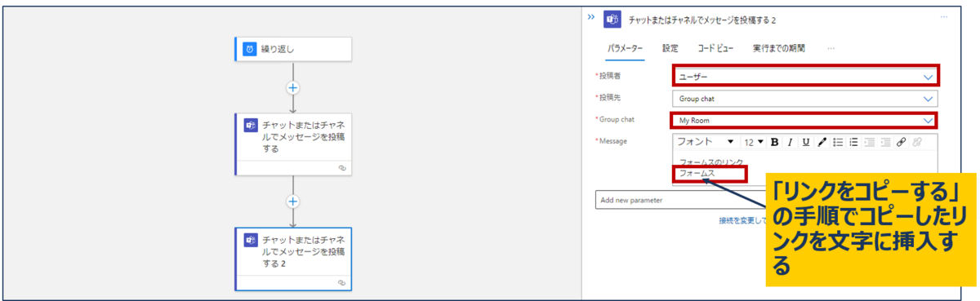The height and width of the screenshot is (301, 980).
Task: Switch to the 設定 tab
Action: tap(670, 48)
